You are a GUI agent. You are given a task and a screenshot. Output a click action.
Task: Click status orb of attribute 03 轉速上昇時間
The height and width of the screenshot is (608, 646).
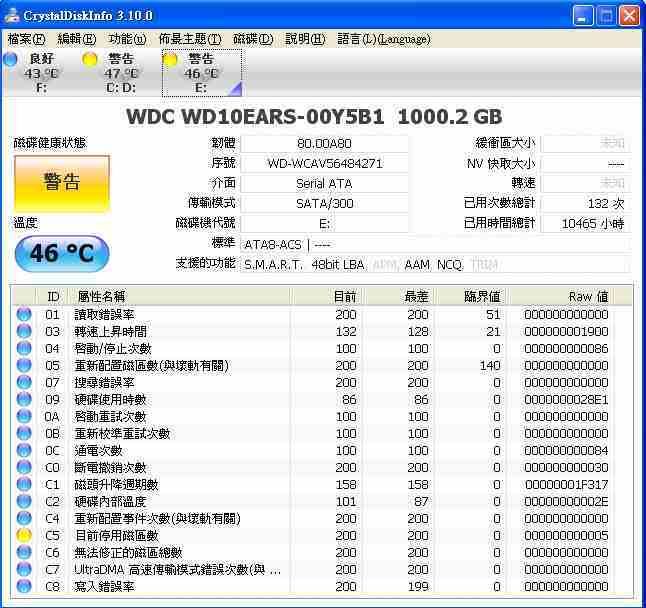(x=24, y=331)
